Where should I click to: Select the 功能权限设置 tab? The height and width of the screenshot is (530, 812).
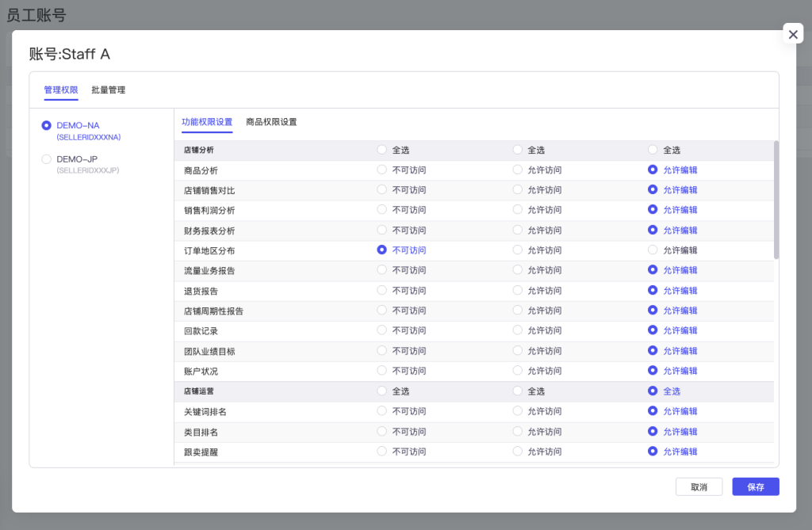pyautogui.click(x=207, y=122)
